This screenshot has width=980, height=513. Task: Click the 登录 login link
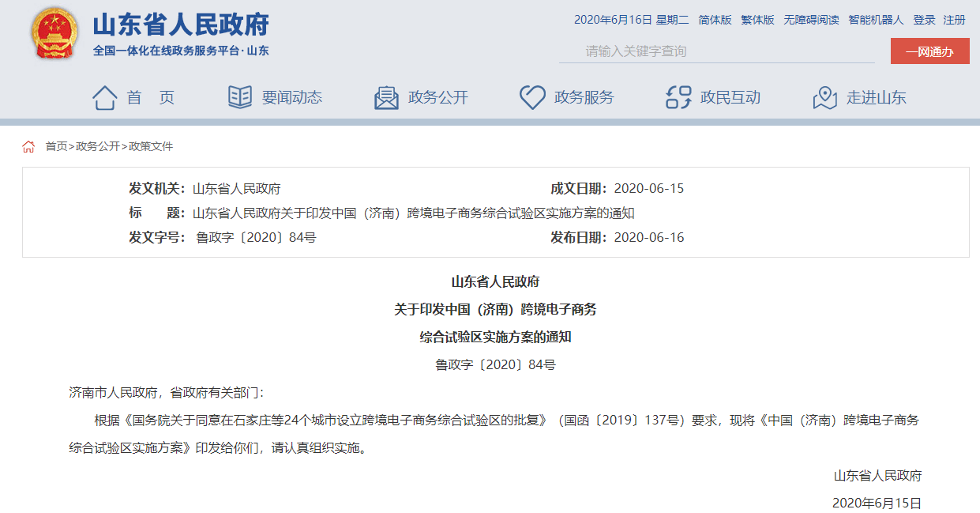coord(923,20)
